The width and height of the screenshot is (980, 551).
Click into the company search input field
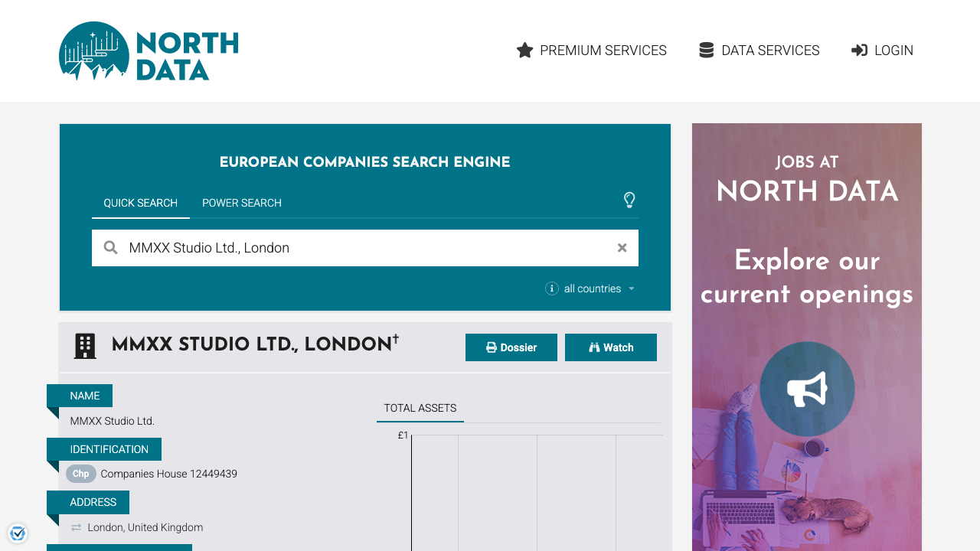(x=367, y=248)
